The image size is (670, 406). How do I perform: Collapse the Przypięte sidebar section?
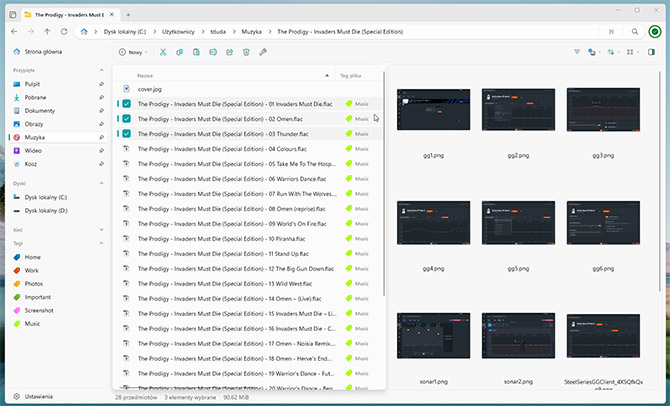pyautogui.click(x=101, y=71)
